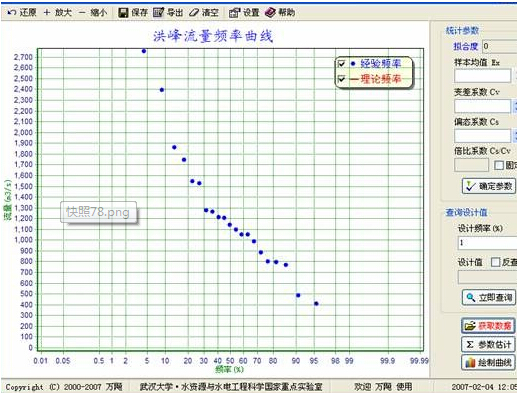Click the 99.99 x-axis tick label
This screenshot has width=517, height=393.
point(419,361)
